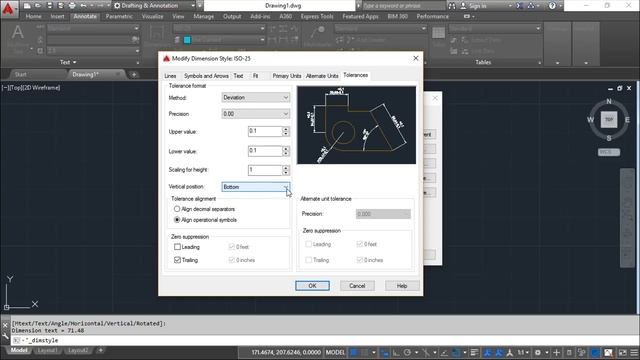Click the Plot printer icon

(x=72, y=6)
